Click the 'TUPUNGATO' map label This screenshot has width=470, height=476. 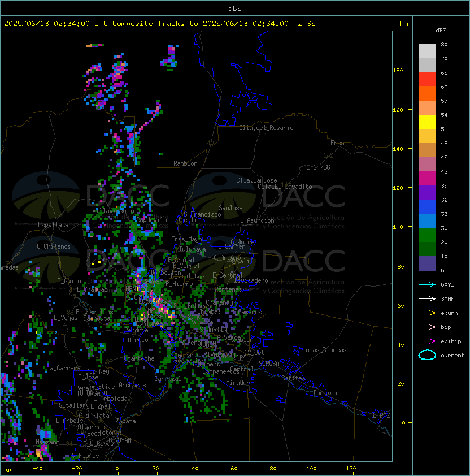[x=92, y=393]
